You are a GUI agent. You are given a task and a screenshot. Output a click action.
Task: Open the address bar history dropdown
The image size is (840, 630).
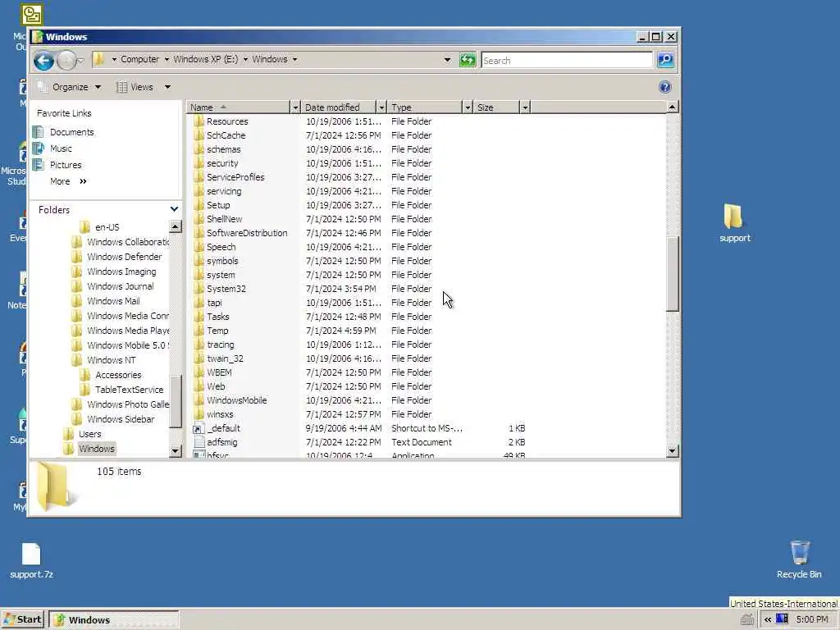(x=447, y=60)
